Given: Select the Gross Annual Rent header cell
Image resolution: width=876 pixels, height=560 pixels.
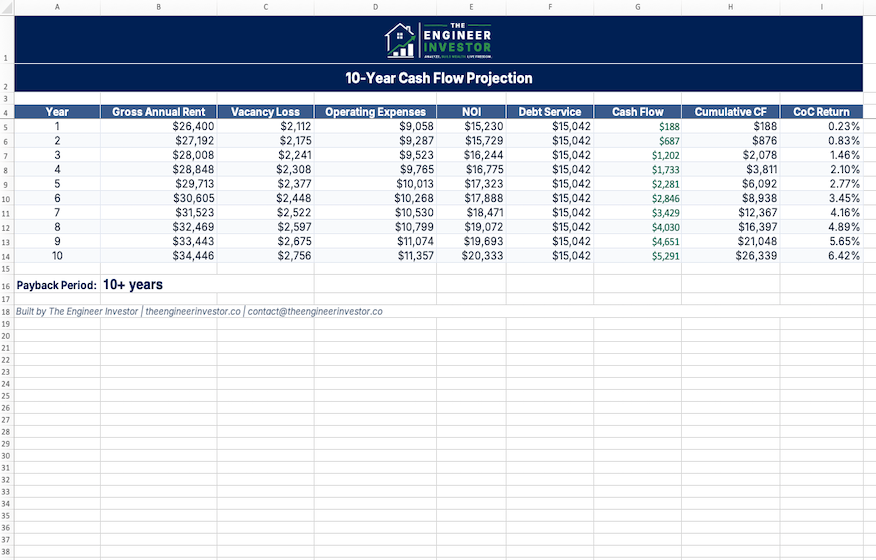Looking at the screenshot, I should 159,112.
